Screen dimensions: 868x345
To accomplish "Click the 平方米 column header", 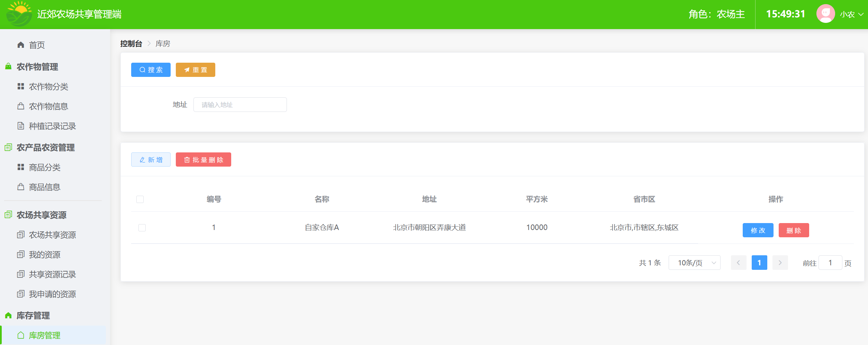I will (537, 199).
